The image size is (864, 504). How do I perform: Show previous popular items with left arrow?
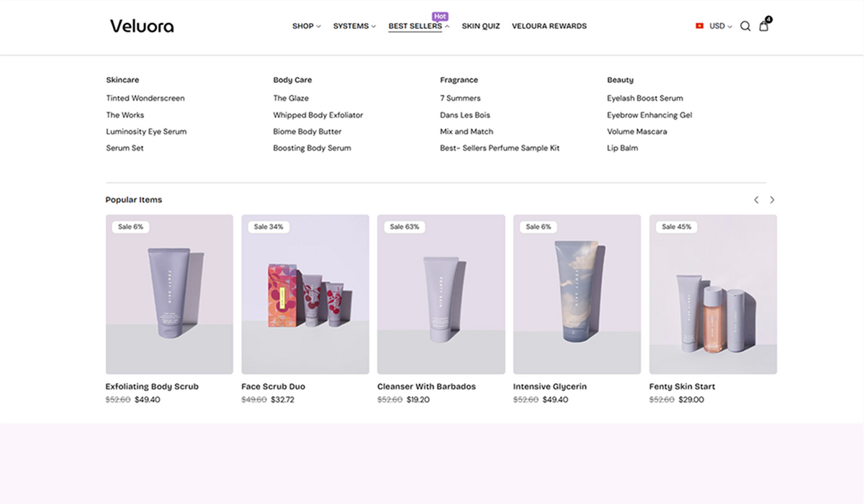point(756,200)
